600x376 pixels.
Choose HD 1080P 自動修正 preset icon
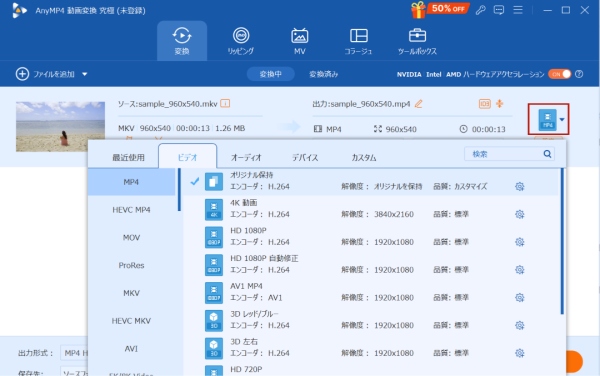pyautogui.click(x=214, y=265)
